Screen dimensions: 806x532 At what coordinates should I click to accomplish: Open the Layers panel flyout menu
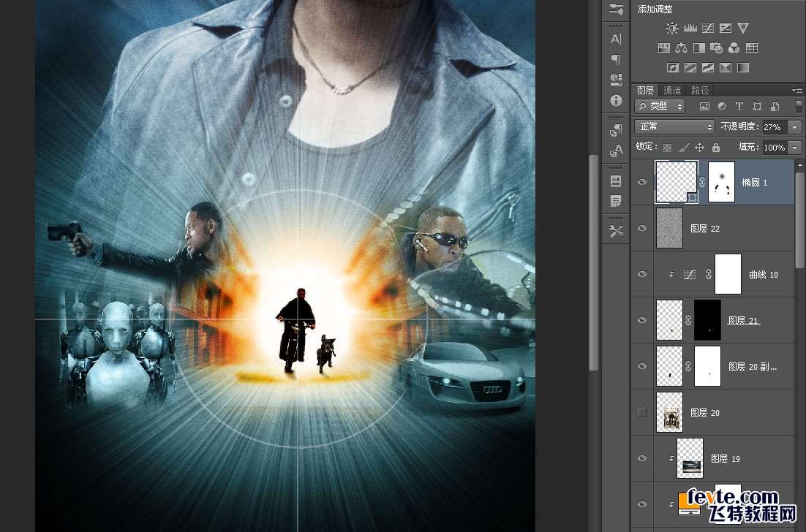(x=798, y=90)
